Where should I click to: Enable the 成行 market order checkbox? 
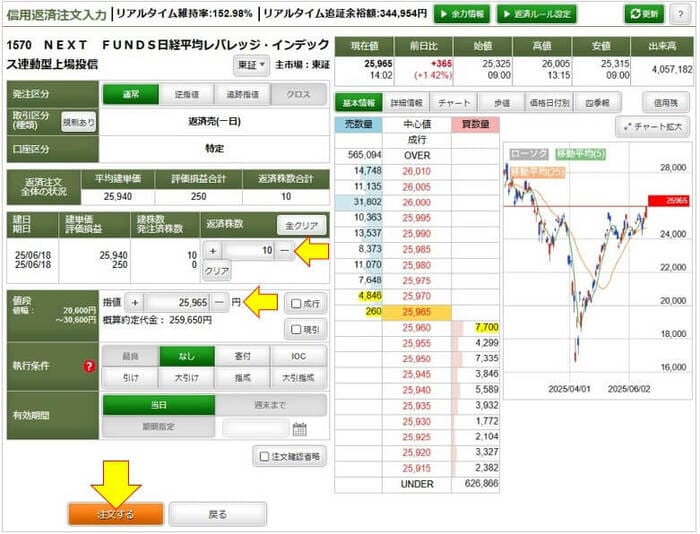pos(305,304)
